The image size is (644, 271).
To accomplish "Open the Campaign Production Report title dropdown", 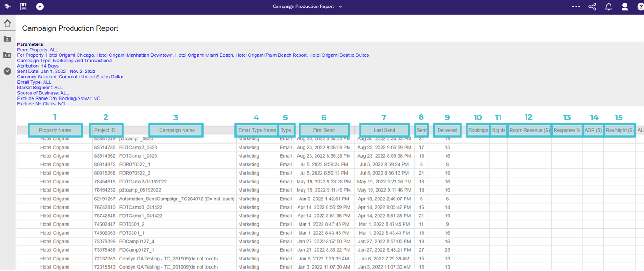I will pos(308,6).
